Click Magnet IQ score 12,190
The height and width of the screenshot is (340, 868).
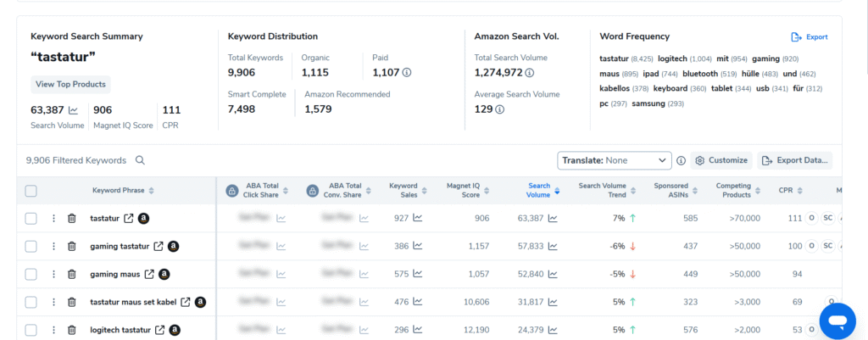pos(476,330)
